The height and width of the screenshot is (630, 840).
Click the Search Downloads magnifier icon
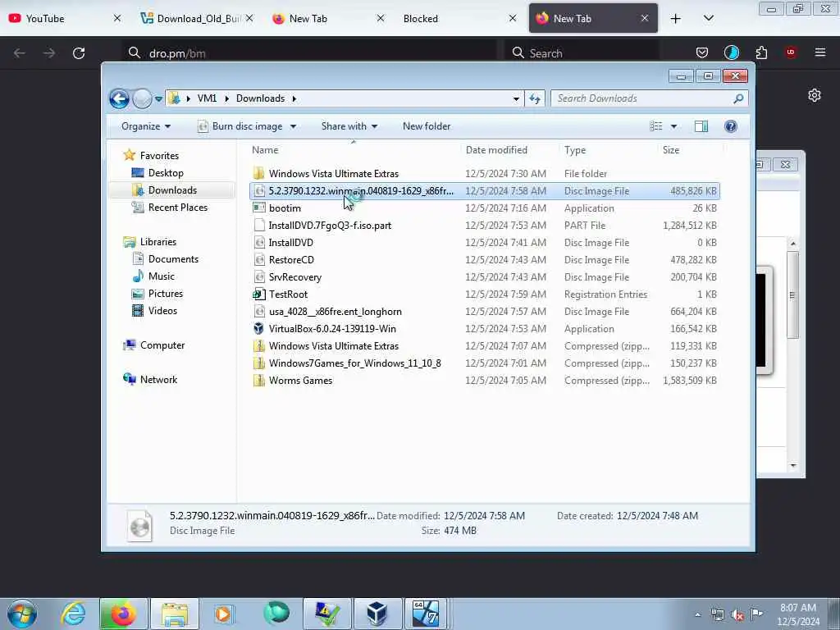pyautogui.click(x=738, y=98)
